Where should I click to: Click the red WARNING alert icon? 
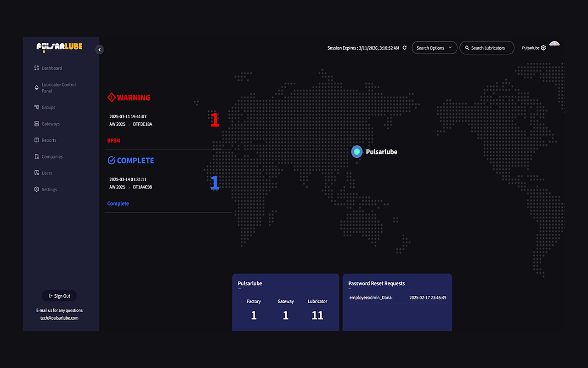coord(111,98)
